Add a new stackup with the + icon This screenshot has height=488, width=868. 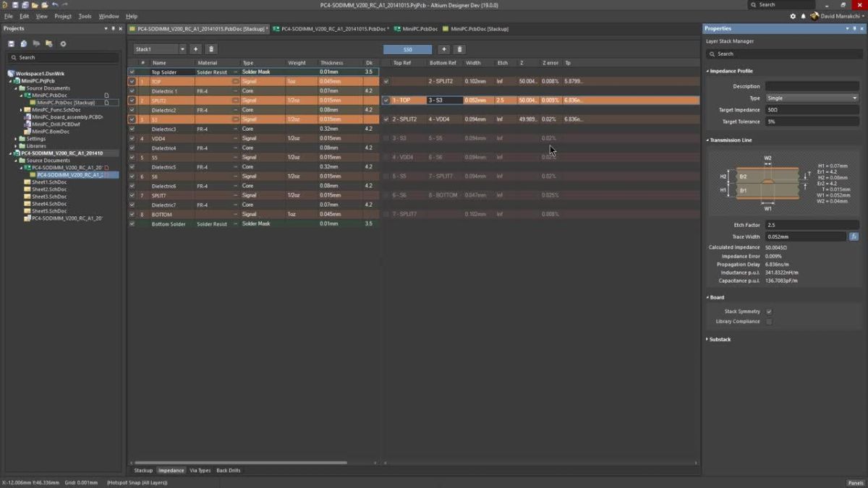tap(195, 48)
